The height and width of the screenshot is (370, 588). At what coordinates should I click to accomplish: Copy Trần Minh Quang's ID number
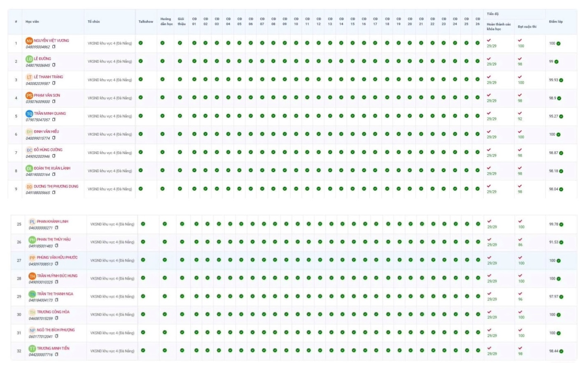[x=54, y=119]
